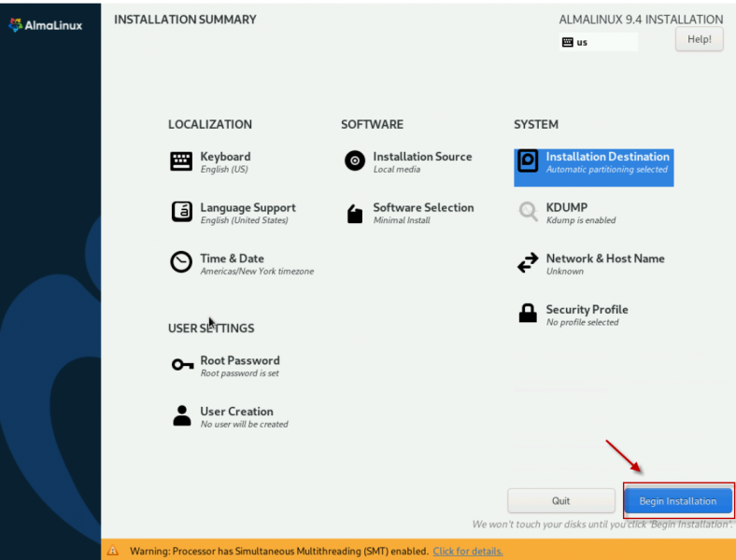Click the Help! button
This screenshot has height=560, width=736.
[x=699, y=39]
